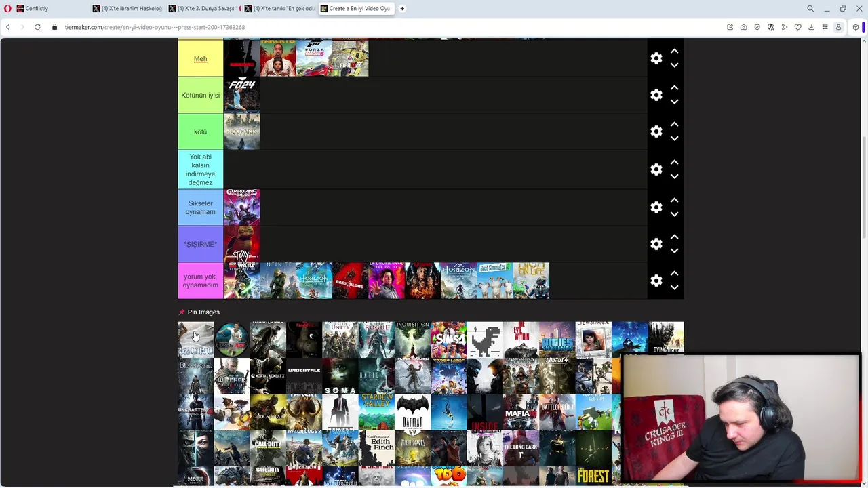Select the Edith Finch image
This screenshot has width=868, height=488.
[x=376, y=449]
